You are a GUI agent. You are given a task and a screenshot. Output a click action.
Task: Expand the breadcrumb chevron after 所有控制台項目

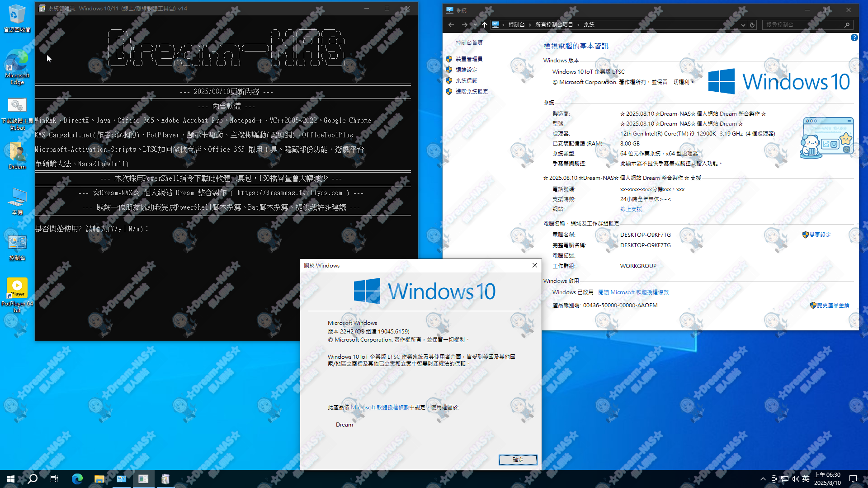click(578, 25)
